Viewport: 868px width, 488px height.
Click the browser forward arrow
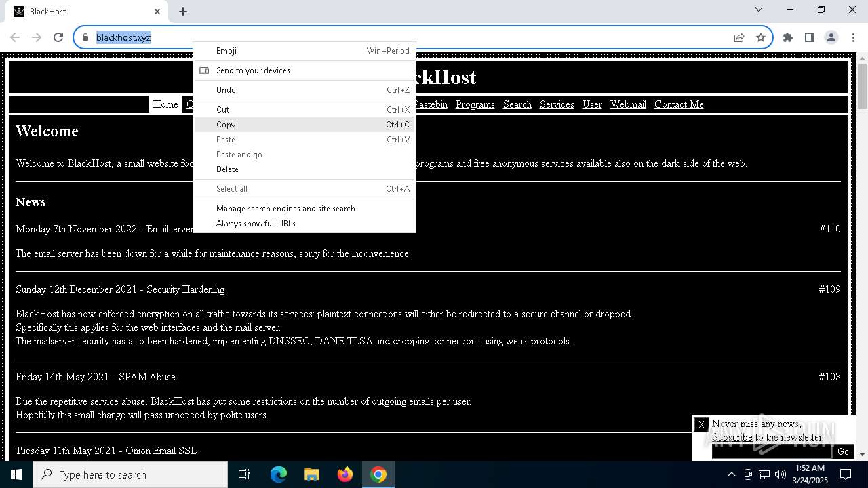coord(37,37)
